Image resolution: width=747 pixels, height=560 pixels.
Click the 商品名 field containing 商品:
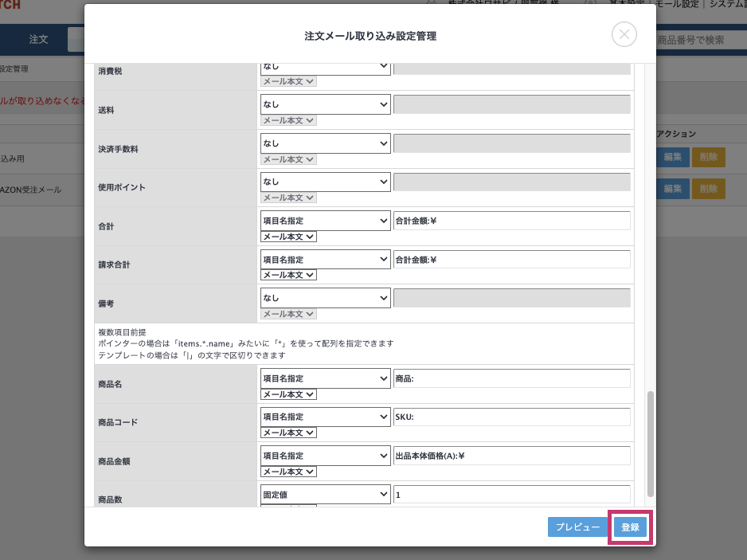[511, 378]
